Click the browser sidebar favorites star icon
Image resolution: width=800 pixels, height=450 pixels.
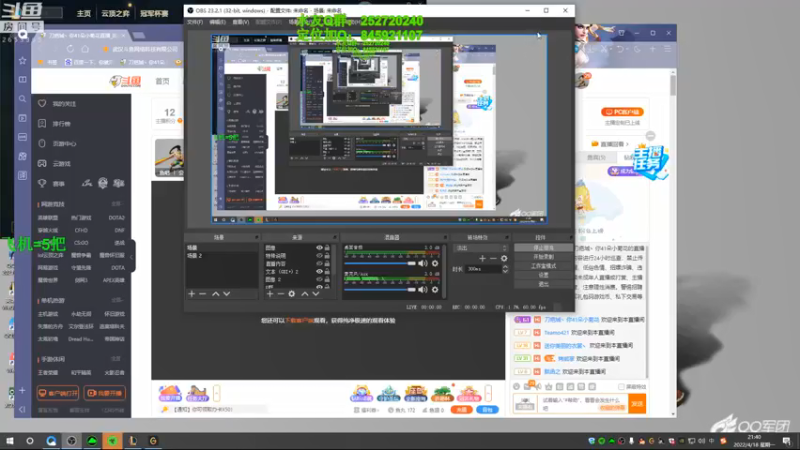coord(22,60)
